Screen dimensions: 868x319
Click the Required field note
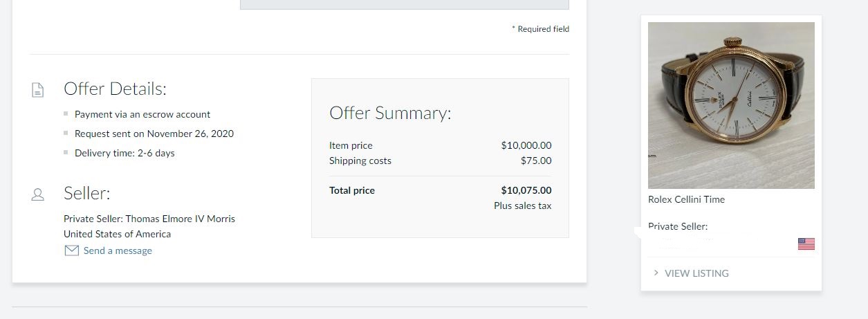[540, 29]
